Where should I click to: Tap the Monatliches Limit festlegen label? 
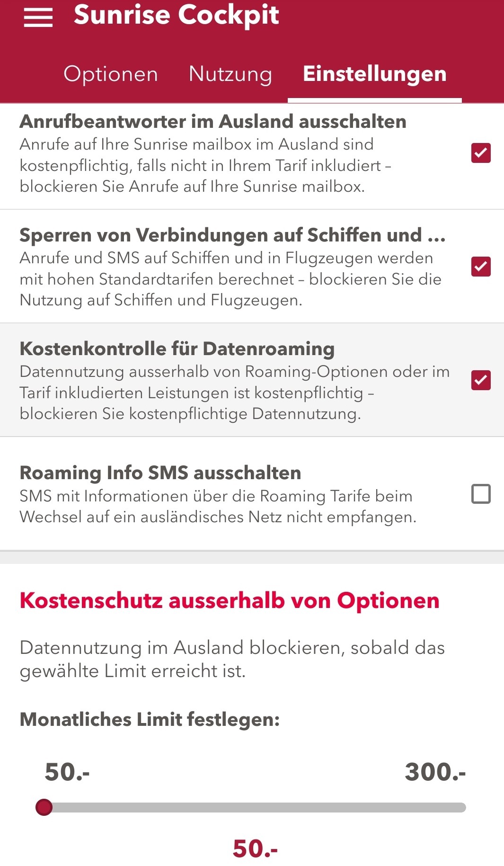click(150, 719)
